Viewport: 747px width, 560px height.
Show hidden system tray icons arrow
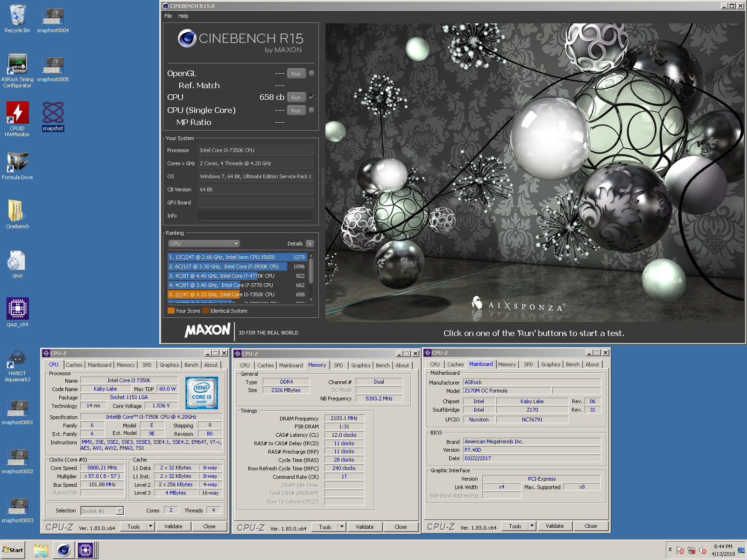670,550
